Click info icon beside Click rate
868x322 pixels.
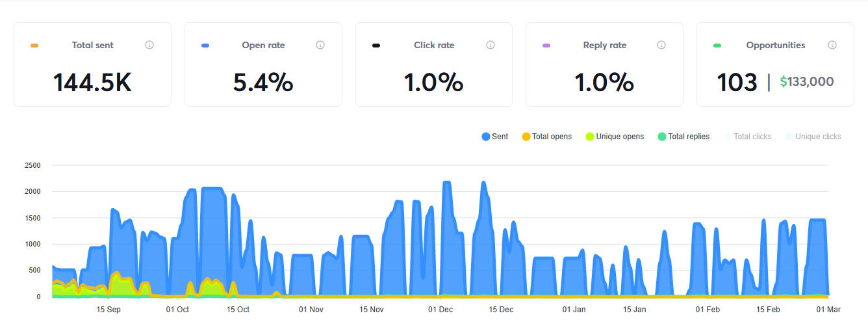491,46
